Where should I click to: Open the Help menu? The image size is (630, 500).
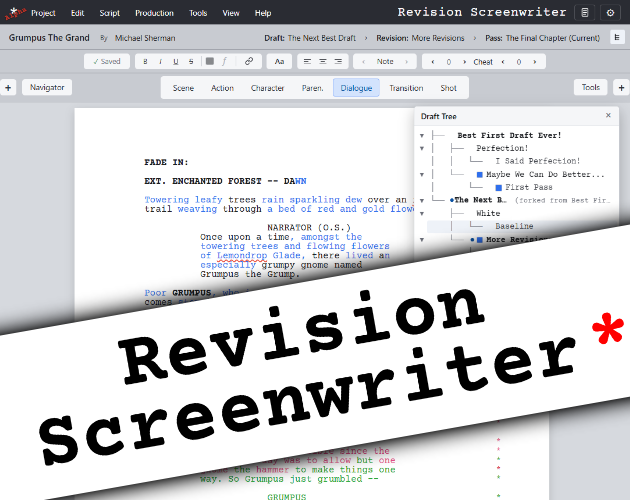pos(263,13)
